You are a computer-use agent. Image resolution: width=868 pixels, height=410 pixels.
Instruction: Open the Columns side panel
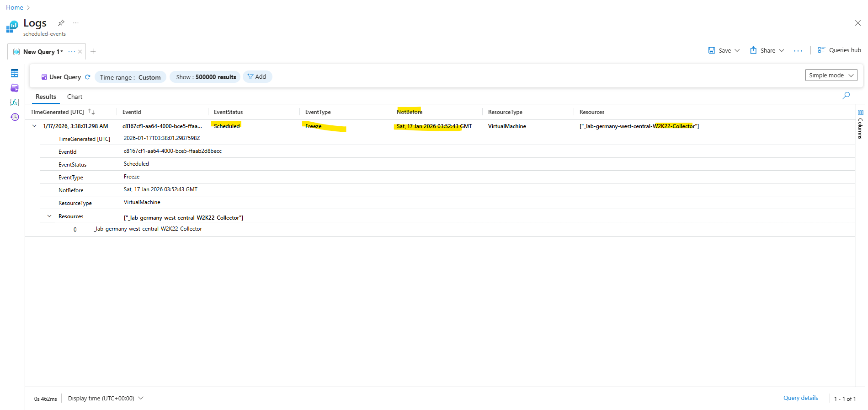point(860,124)
